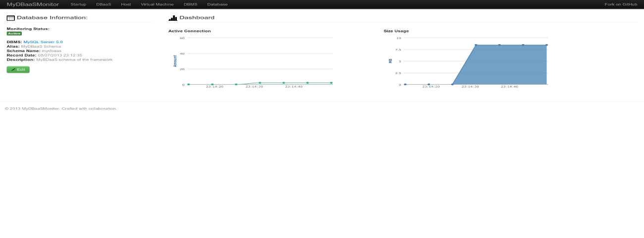
Task: Click 23:14:20 tick on Active Connection chart
Action: (215, 87)
